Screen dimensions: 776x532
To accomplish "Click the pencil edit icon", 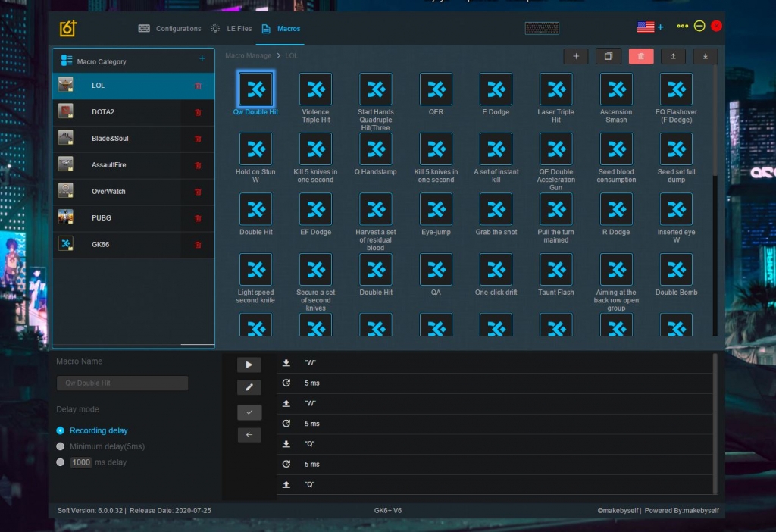I will (x=249, y=387).
